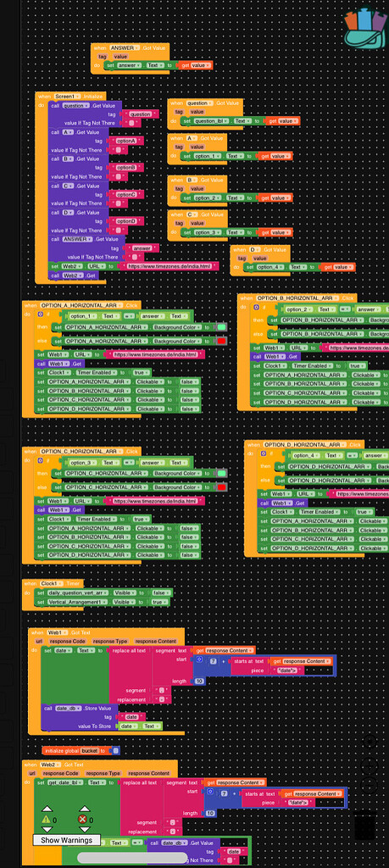Image resolution: width=389 pixels, height=868 pixels.
Task: Open get_date_lbl dropdown in Web2.Got Text block
Action: pyautogui.click(x=66, y=782)
